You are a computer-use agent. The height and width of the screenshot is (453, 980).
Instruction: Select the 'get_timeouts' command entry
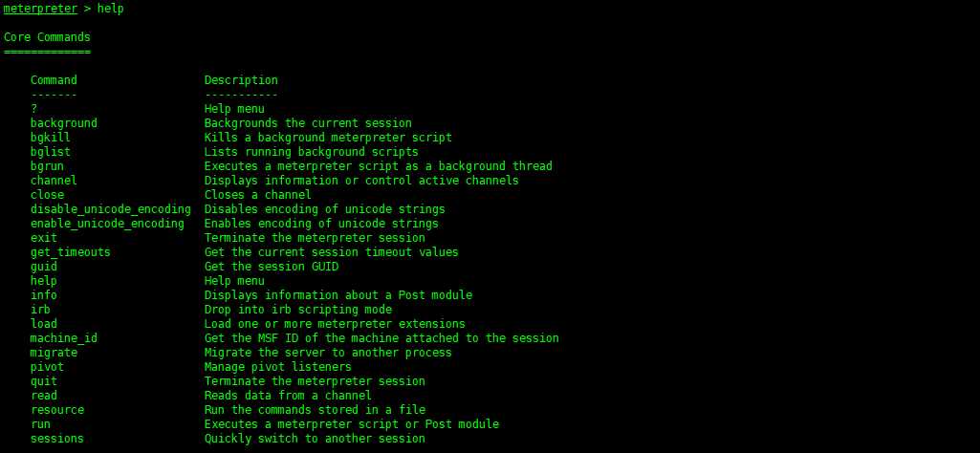pos(70,252)
